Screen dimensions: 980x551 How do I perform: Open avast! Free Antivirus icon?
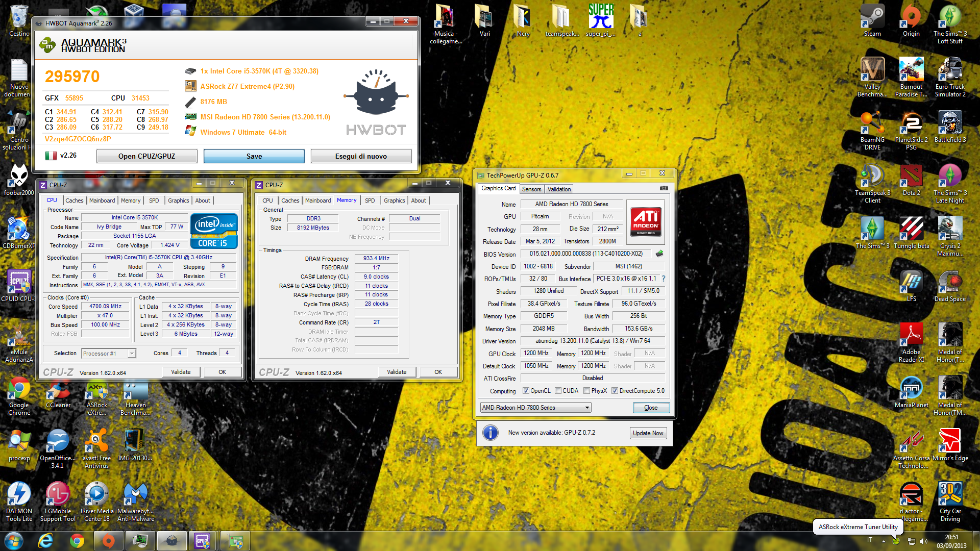coord(97,448)
